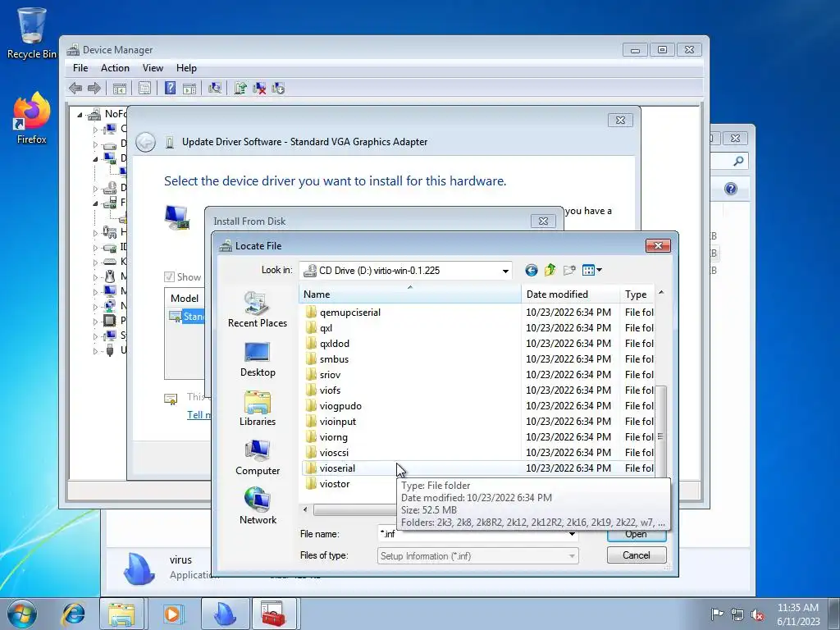Switch to the toolbox taskbar app
The image size is (840, 630).
click(x=274, y=614)
